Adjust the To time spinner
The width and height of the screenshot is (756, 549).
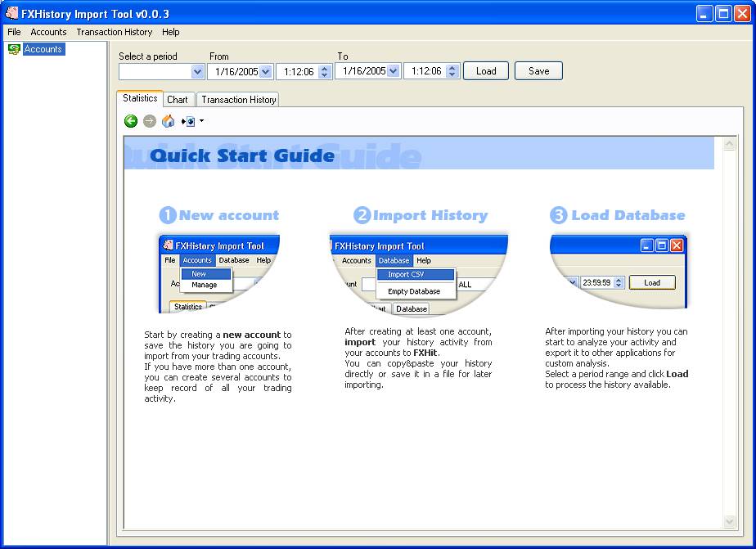[x=452, y=72]
